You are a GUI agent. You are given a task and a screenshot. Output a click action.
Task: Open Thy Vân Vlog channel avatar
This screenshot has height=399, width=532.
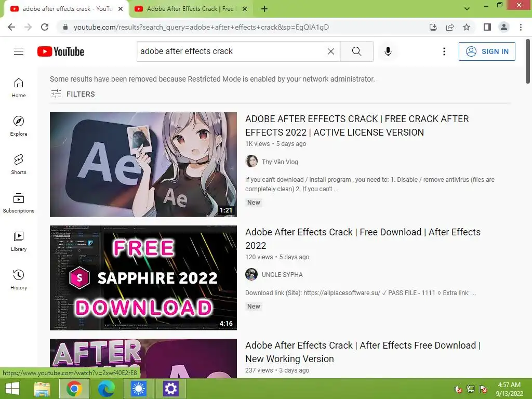click(x=251, y=161)
